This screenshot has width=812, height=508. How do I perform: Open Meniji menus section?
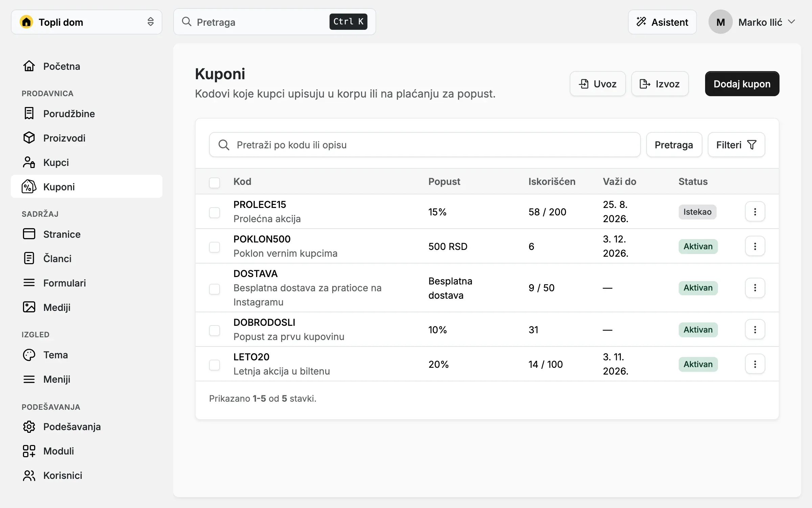86,379
